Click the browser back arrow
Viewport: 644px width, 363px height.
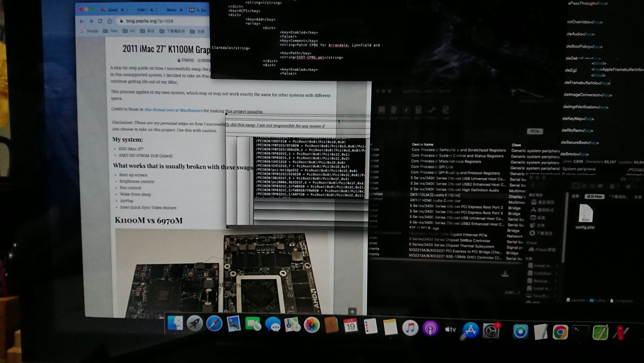point(81,21)
